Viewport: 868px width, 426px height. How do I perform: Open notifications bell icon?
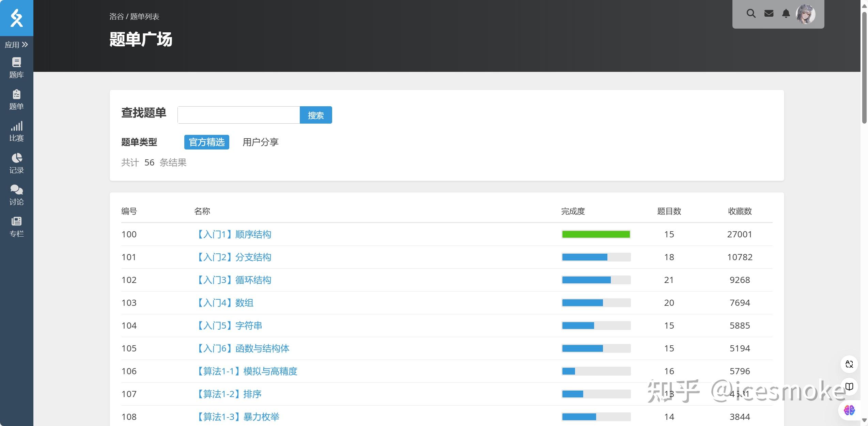coord(786,14)
